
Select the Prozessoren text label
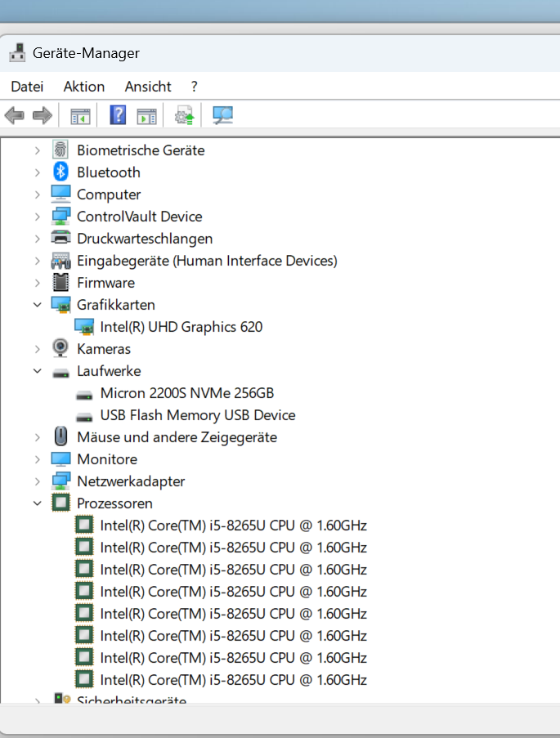click(x=114, y=503)
